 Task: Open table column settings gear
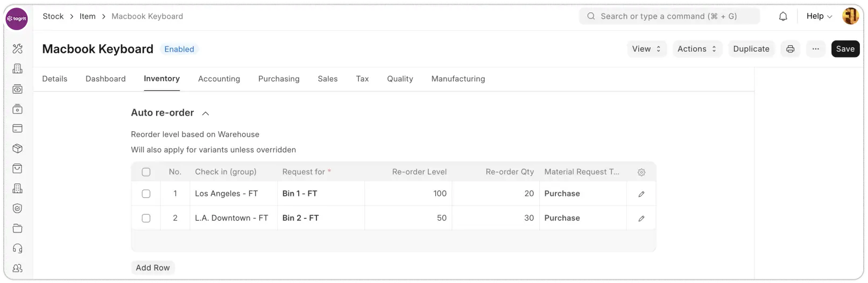tap(641, 173)
